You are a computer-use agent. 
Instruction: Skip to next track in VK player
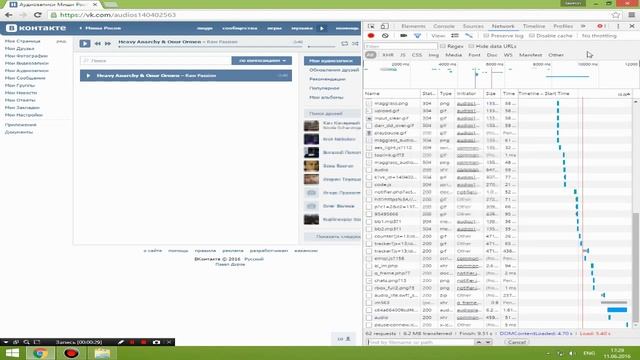click(x=108, y=43)
